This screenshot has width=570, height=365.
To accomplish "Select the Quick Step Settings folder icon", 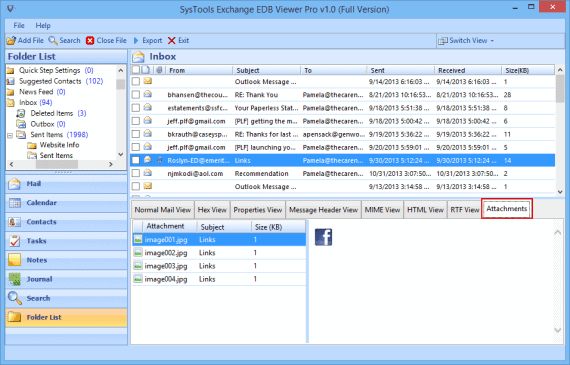I will point(11,70).
